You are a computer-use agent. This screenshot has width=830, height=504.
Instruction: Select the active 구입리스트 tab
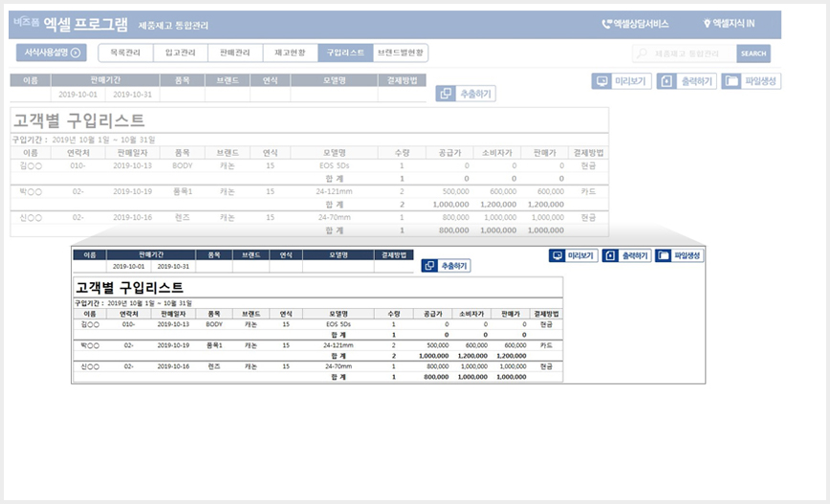pyautogui.click(x=345, y=53)
